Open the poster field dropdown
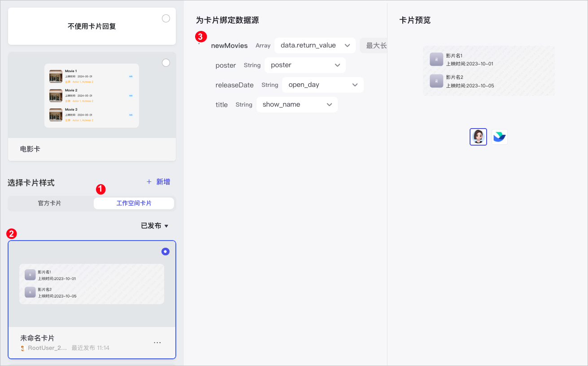The width and height of the screenshot is (588, 366). click(305, 65)
